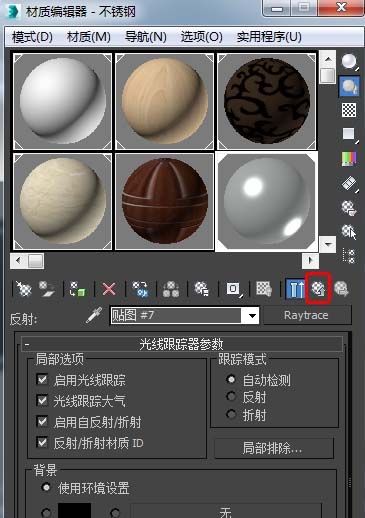
Task: Click the 3ds Max title bar logo
Action: pyautogui.click(x=13, y=11)
